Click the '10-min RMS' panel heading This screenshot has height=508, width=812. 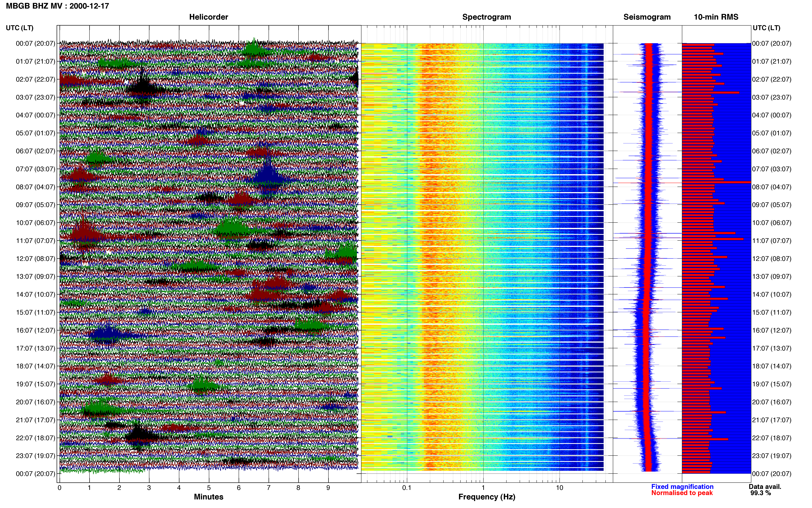[716, 17]
